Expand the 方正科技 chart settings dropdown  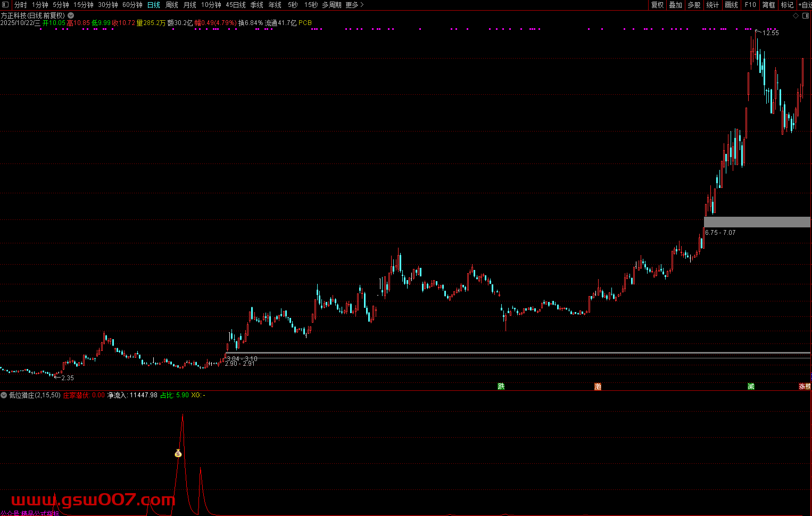point(71,16)
